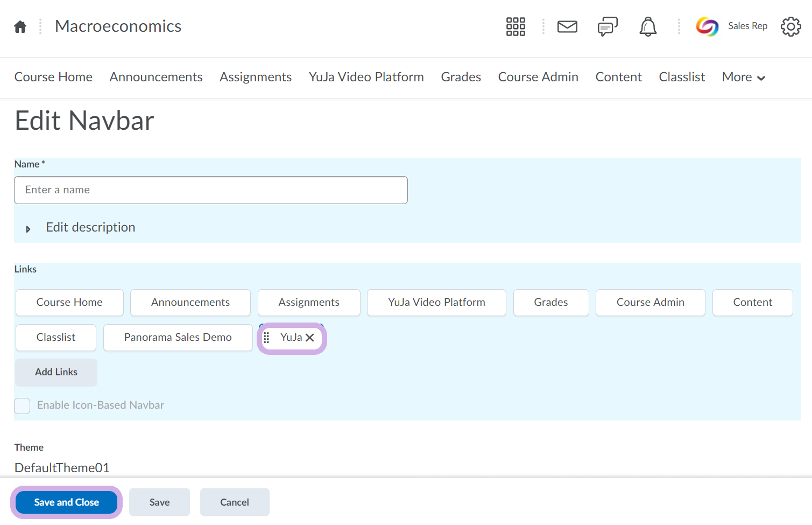Select the Classlist link tile in Links

(x=56, y=338)
